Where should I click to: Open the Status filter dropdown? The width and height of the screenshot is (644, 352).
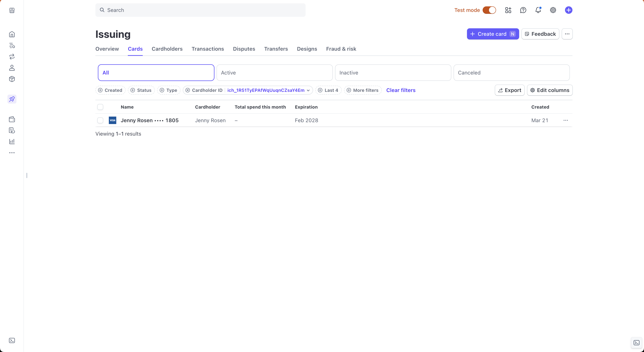pyautogui.click(x=141, y=90)
